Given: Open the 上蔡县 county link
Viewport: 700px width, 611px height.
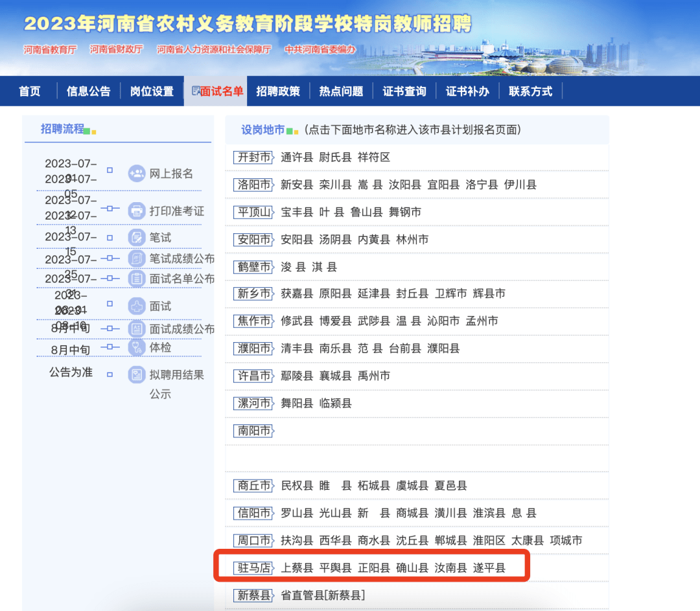Looking at the screenshot, I should coord(297,568).
